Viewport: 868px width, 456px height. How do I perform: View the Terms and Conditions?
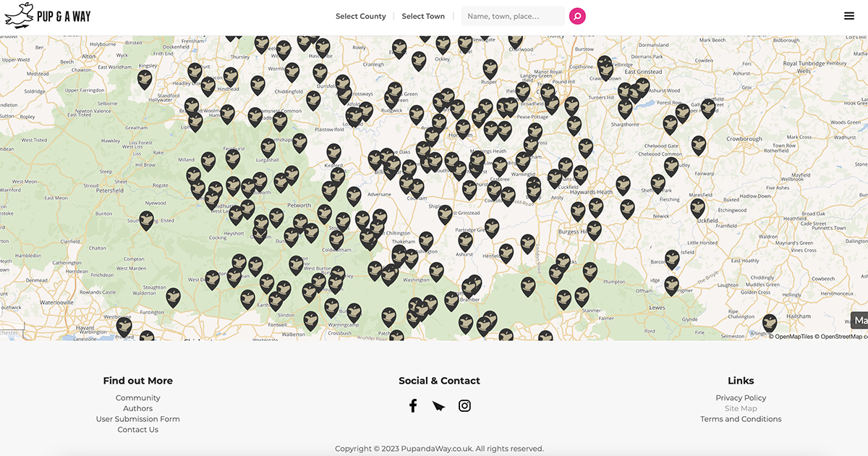pyautogui.click(x=741, y=418)
